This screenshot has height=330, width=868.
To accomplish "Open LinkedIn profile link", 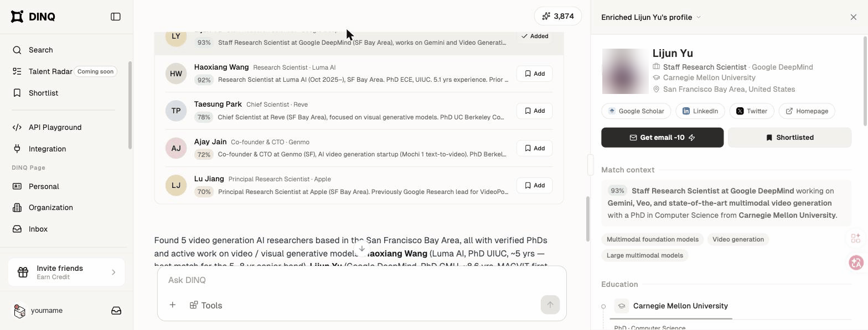I will coord(700,111).
